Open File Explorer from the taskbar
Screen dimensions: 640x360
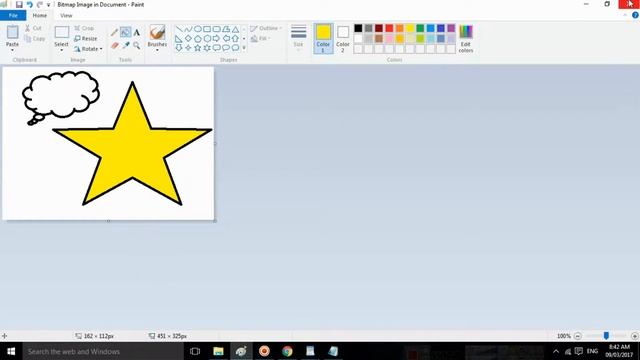[x=218, y=351]
